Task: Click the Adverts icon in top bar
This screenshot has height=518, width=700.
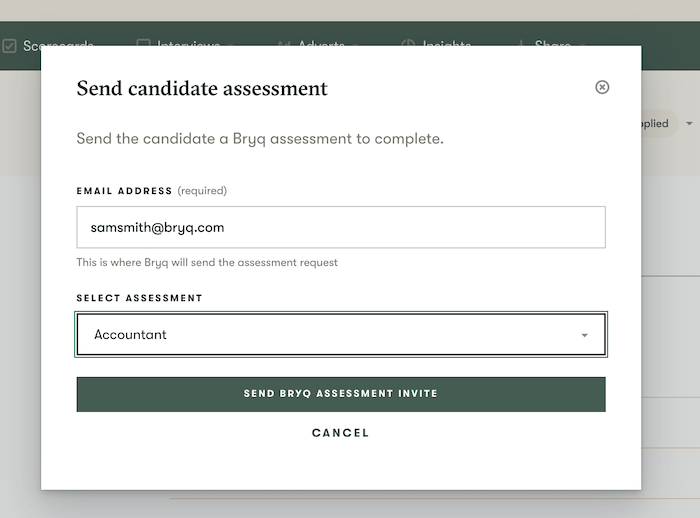Action: (283, 45)
